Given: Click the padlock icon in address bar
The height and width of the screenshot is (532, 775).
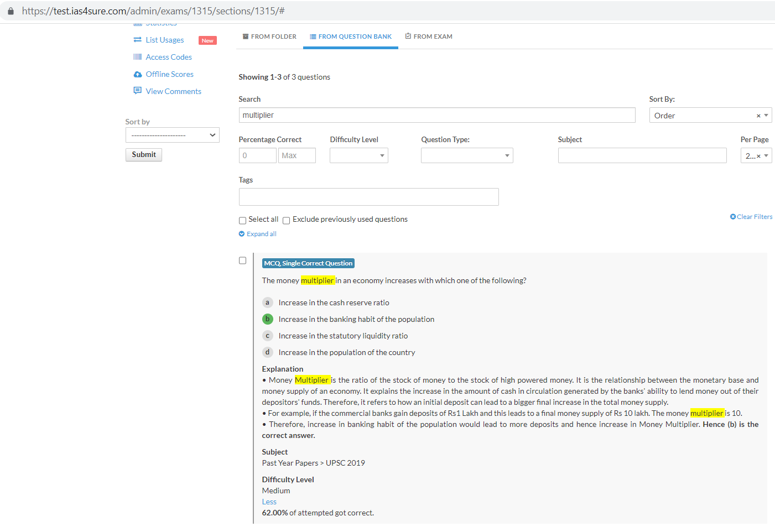Looking at the screenshot, I should pyautogui.click(x=11, y=11).
